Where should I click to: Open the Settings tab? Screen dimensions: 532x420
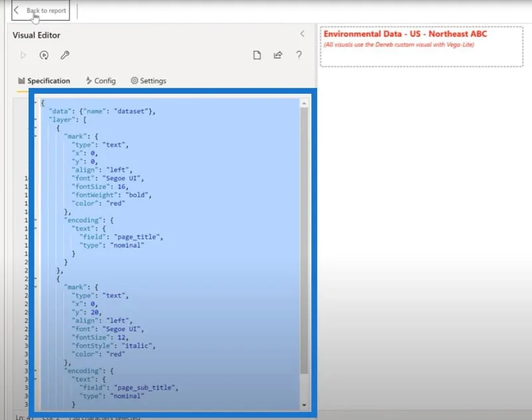[x=148, y=81]
